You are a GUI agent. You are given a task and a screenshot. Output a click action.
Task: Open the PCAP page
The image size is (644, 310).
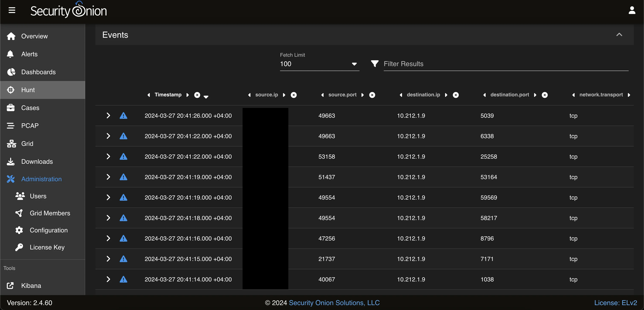tap(43, 126)
